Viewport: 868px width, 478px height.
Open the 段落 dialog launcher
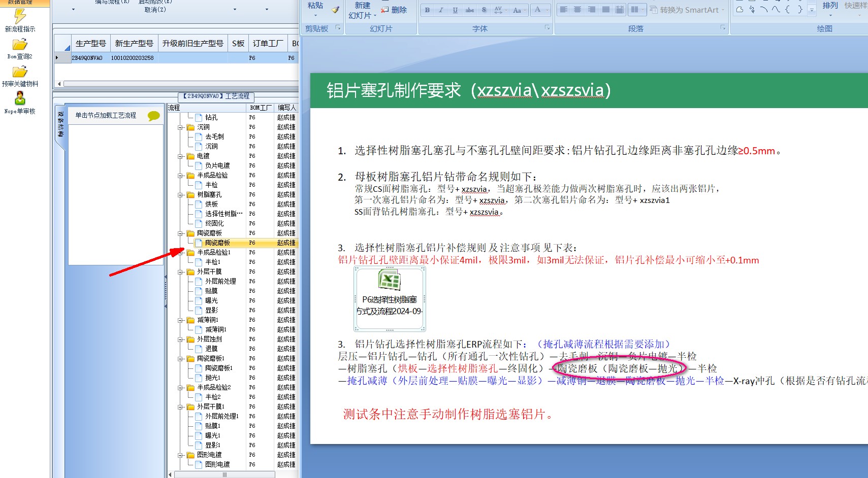[723, 28]
